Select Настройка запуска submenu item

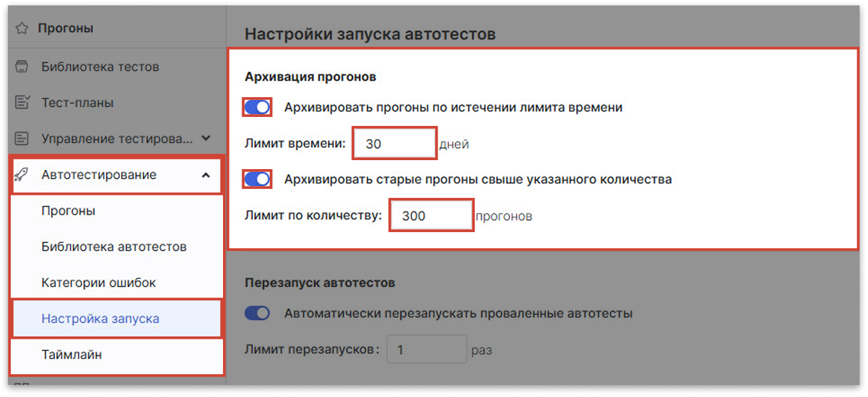[117, 318]
